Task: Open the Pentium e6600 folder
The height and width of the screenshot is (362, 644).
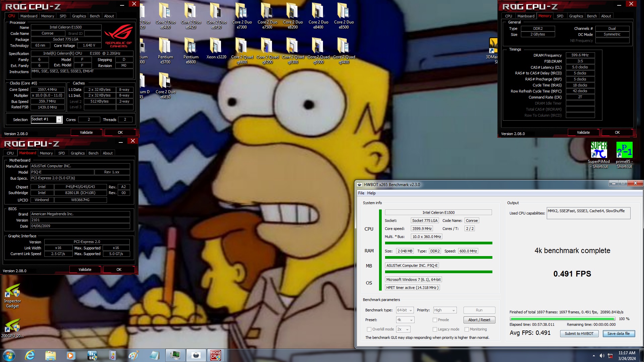Action: (191, 51)
